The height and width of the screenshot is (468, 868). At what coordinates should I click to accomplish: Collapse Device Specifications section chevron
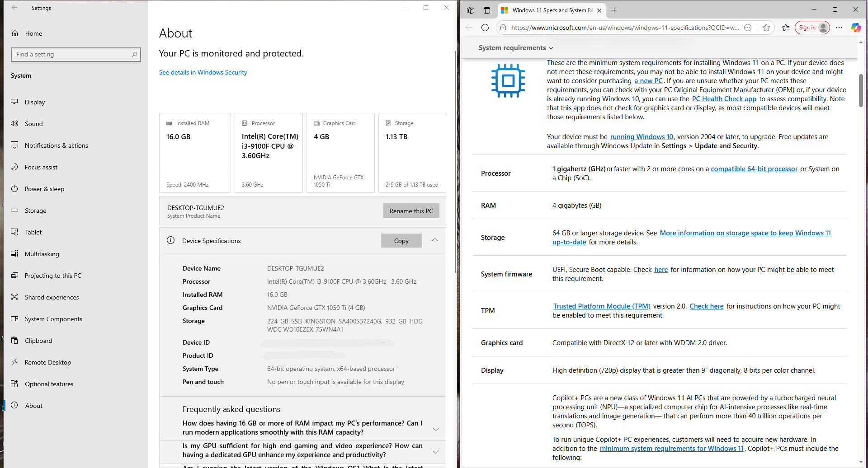pyautogui.click(x=435, y=240)
